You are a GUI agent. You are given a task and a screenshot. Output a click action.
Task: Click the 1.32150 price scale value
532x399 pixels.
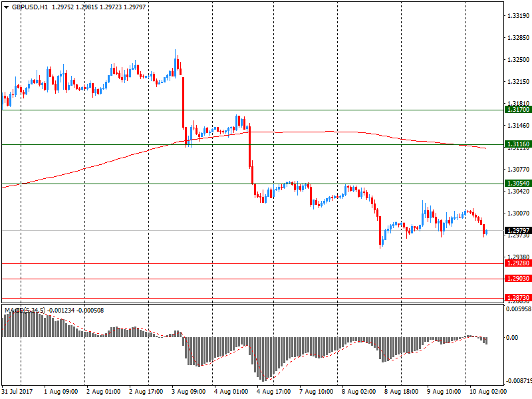tap(518, 81)
